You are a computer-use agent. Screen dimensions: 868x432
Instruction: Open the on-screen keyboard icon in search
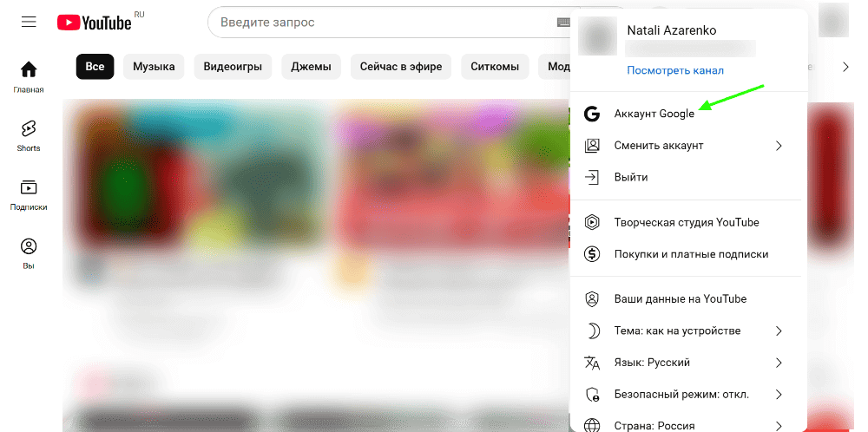pos(563,23)
